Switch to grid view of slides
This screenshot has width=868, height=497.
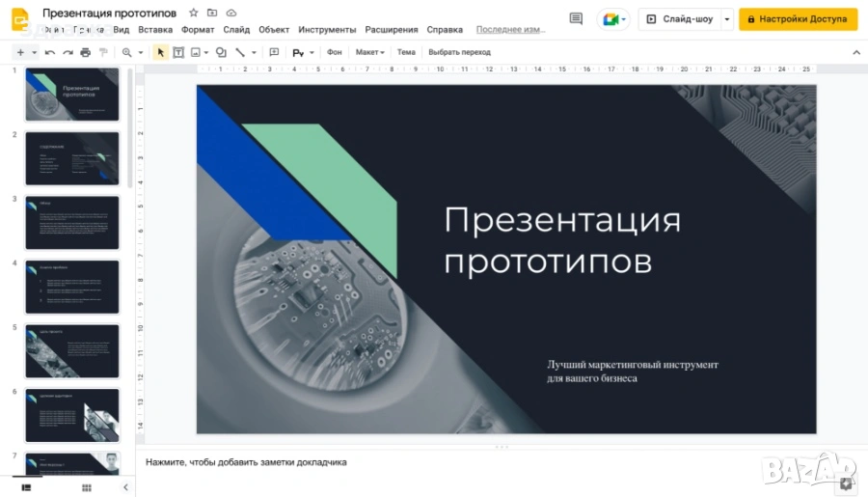(86, 487)
